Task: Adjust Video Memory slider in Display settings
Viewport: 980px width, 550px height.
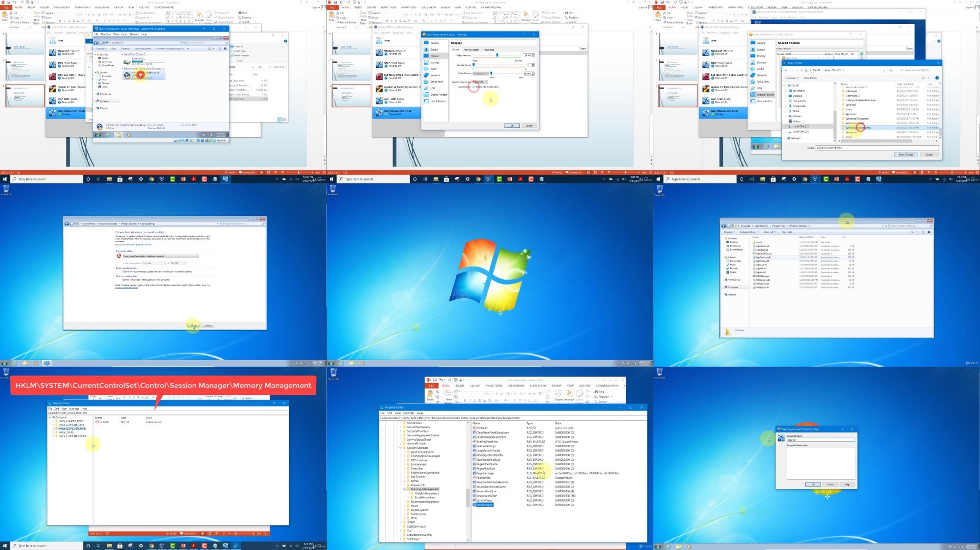Action: pyautogui.click(x=497, y=55)
